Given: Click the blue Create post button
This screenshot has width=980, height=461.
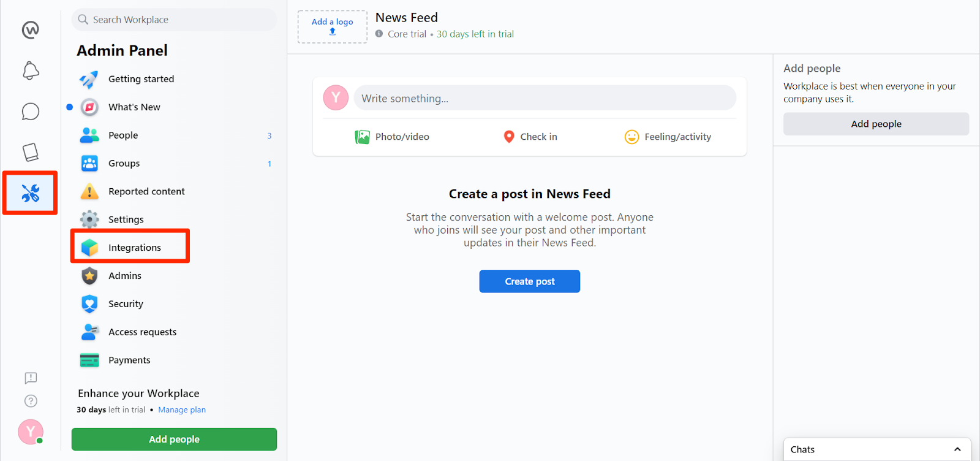Looking at the screenshot, I should [529, 281].
